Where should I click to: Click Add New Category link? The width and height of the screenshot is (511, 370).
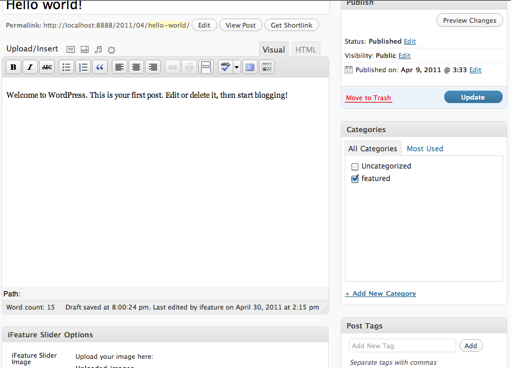point(381,294)
